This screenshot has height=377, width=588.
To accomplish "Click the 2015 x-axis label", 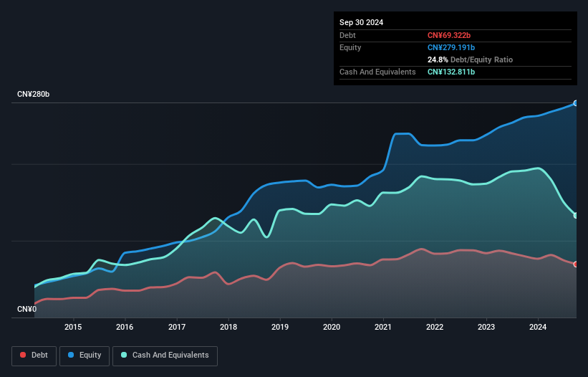I will [x=73, y=327].
